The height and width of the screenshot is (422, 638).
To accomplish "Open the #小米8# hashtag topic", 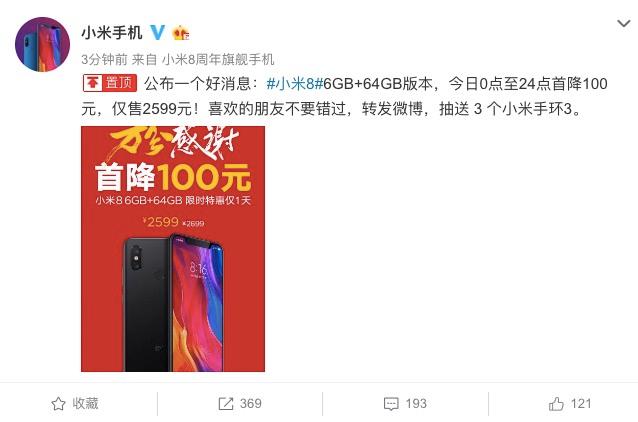I will coord(295,83).
